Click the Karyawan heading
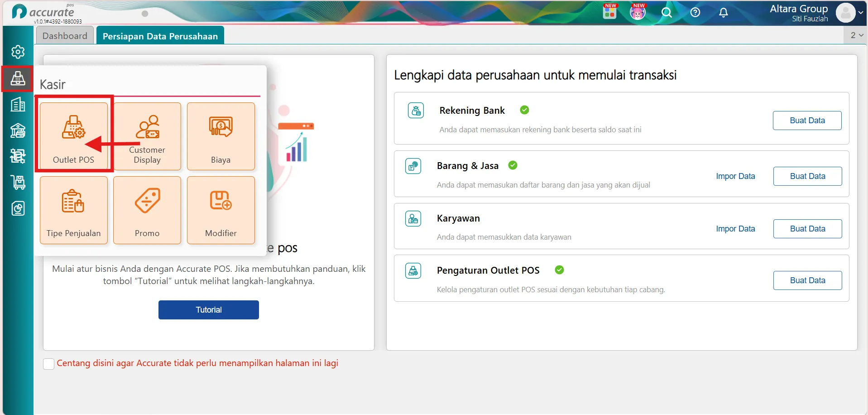This screenshot has height=415, width=868. click(x=458, y=218)
